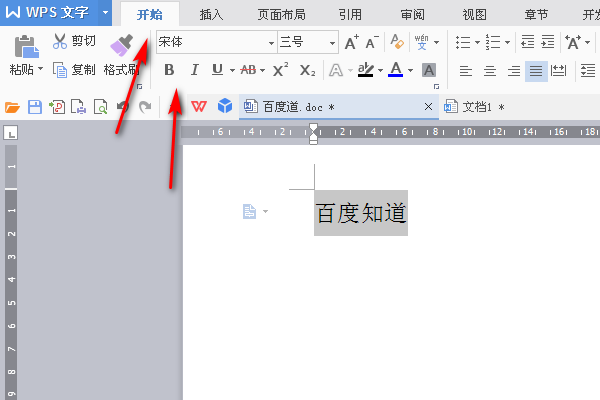
Task: Align text right
Action: [514, 71]
